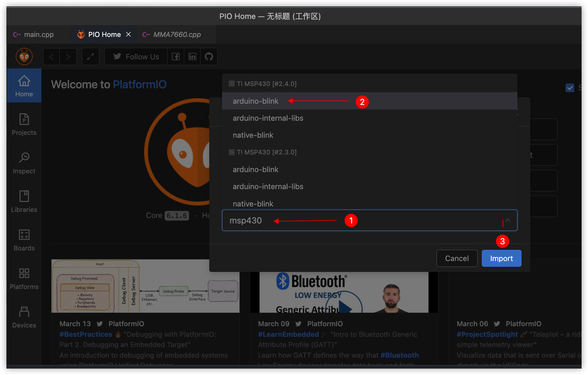Screen dimensions: 588x375
Task: Click the msp430 example search field
Action: pos(370,220)
